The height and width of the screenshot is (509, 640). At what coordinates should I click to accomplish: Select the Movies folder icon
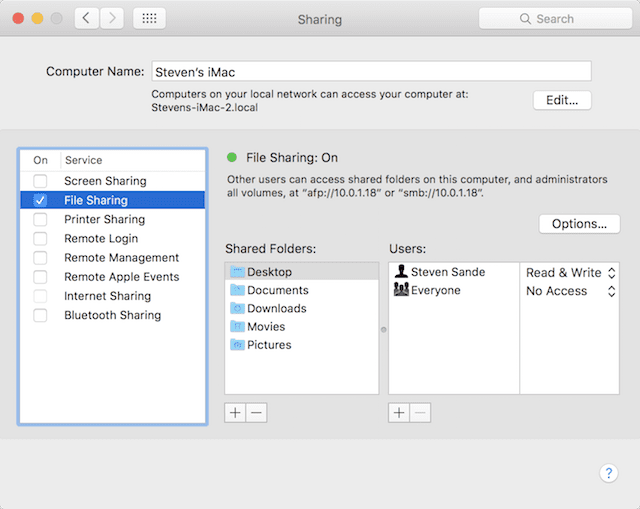(237, 326)
